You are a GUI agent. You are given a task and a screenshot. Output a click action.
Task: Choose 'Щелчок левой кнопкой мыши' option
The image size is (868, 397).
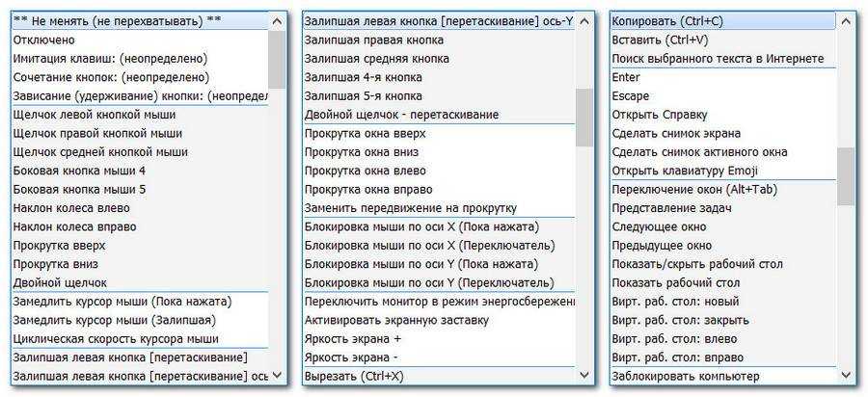tap(101, 115)
